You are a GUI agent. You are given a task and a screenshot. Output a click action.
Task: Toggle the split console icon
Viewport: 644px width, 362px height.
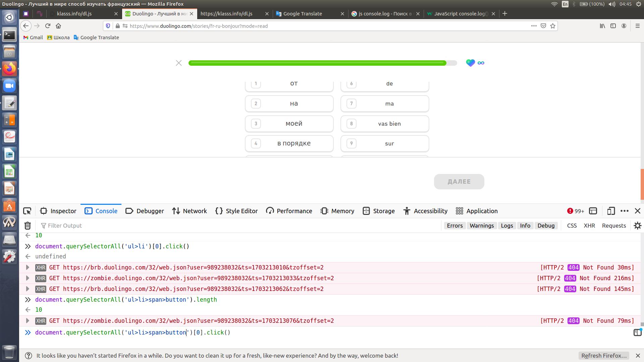[593, 211]
